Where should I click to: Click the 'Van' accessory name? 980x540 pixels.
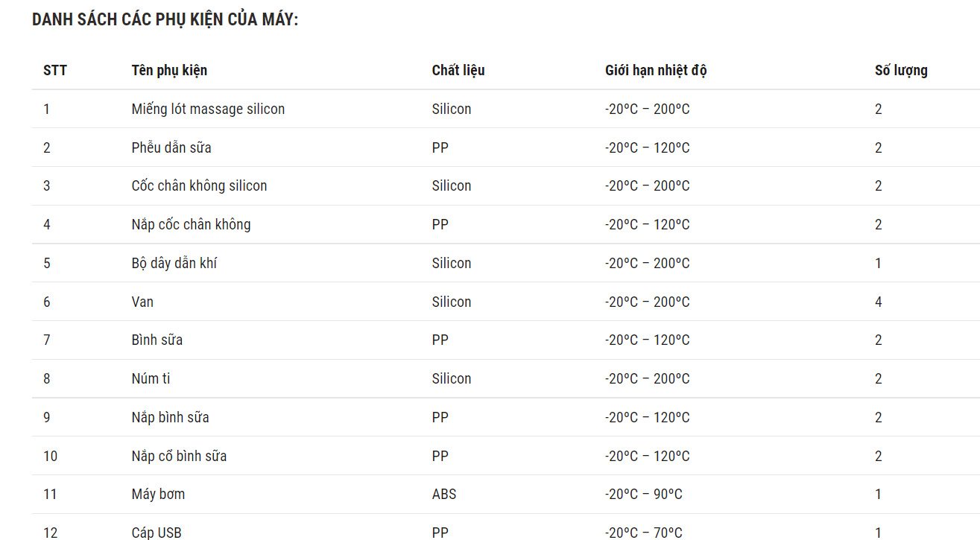pos(142,302)
